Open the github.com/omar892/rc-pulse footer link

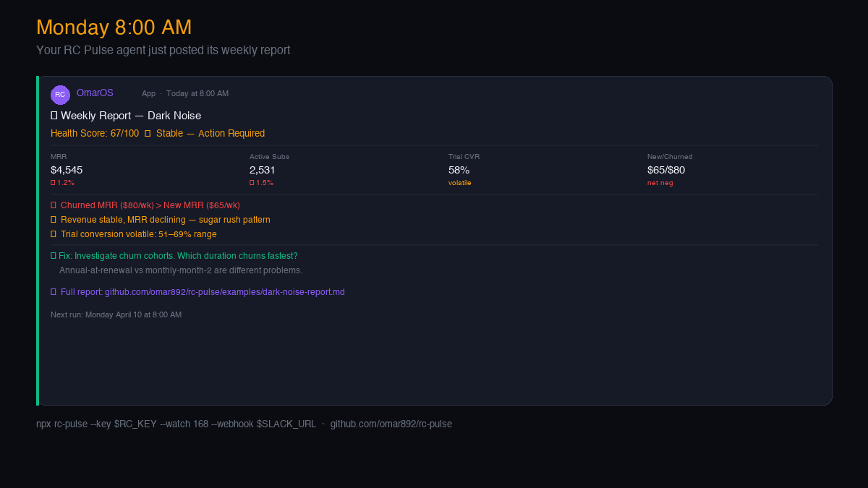coord(391,424)
